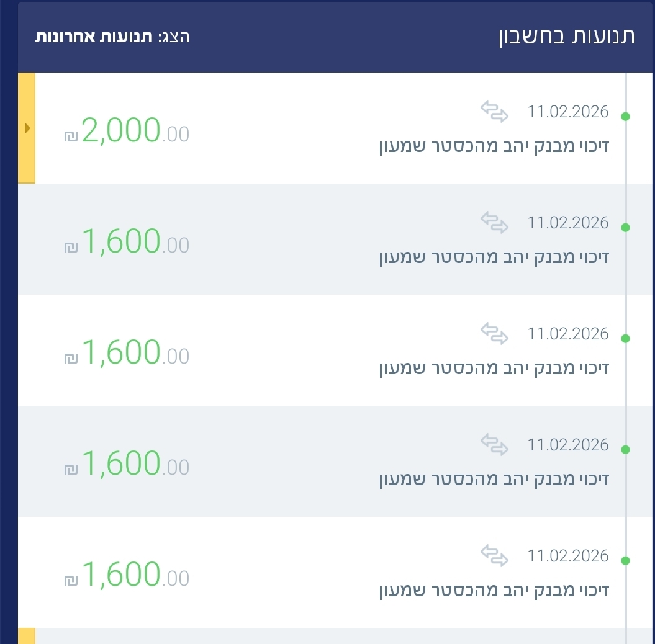655x644 pixels.
Task: Click the 11.02.2026 date of the fifth transaction
Action: (x=568, y=556)
